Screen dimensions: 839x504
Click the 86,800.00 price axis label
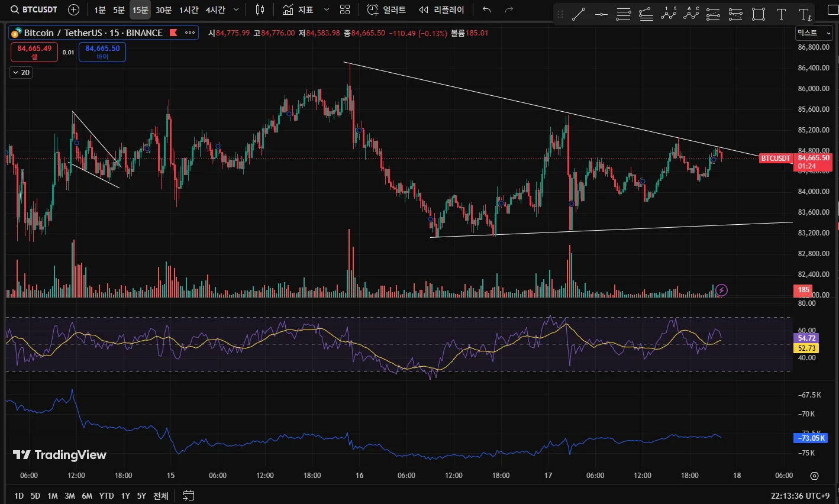coord(813,47)
